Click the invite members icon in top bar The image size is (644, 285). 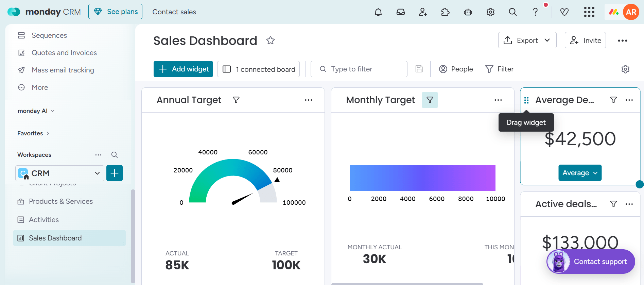423,12
